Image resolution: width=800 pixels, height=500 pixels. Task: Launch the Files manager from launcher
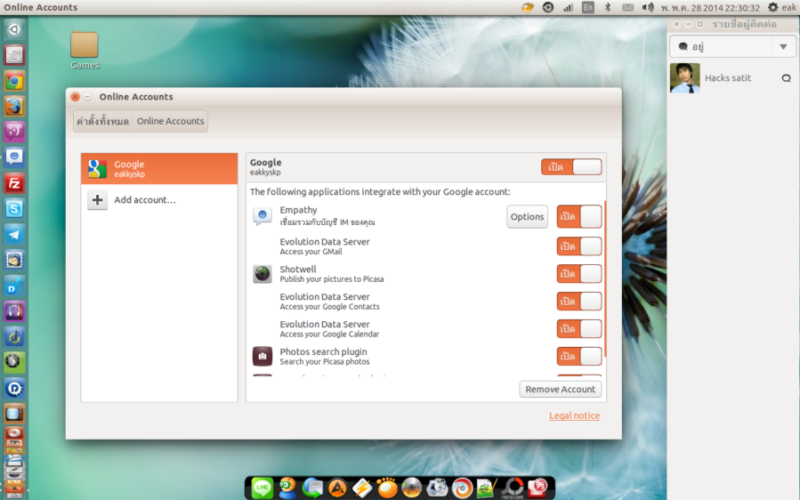[x=14, y=55]
